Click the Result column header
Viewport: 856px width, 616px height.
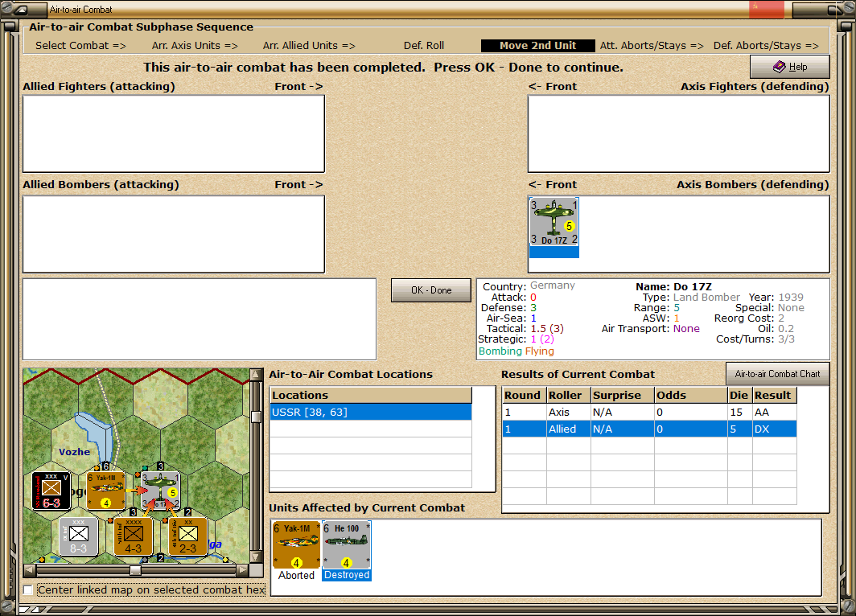pyautogui.click(x=774, y=395)
